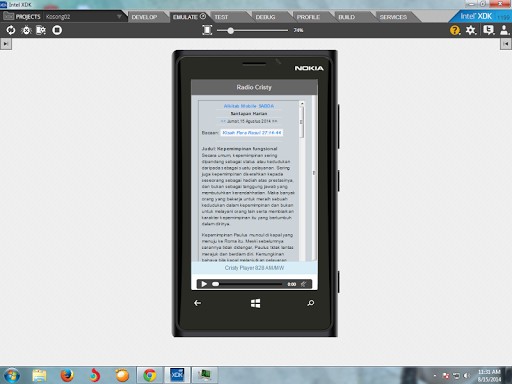
Task: Open the user account icon
Action: coord(505,30)
